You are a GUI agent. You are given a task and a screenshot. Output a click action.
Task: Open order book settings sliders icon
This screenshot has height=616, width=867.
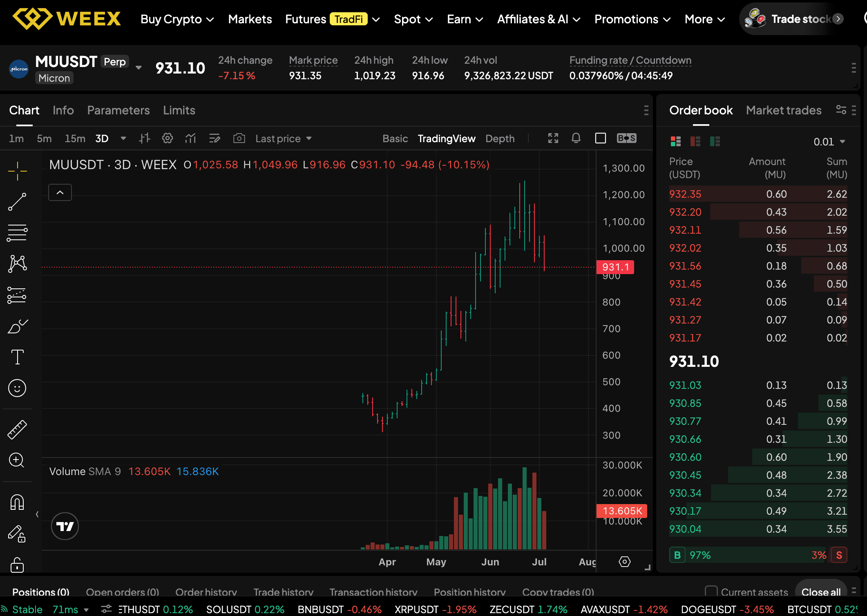tap(841, 110)
